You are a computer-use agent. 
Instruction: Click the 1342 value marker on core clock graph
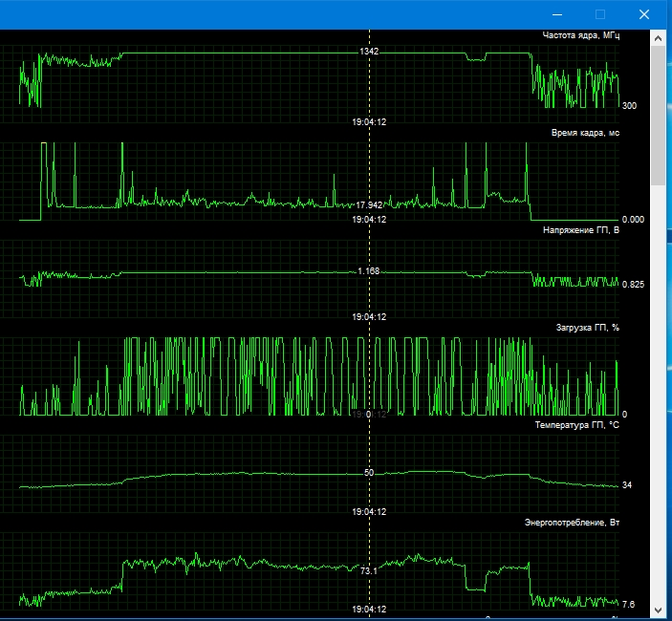369,52
